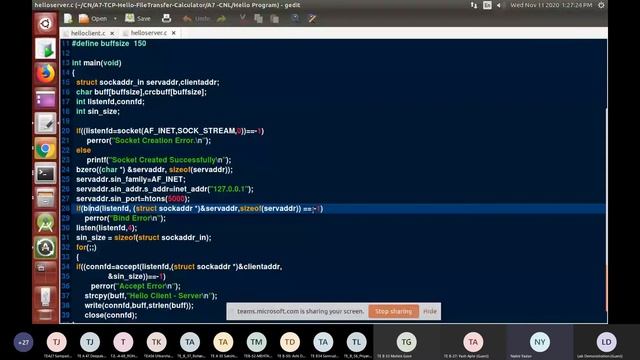The width and height of the screenshot is (640, 360).
Task: Launch Firefox from the dock
Action: 45,74
